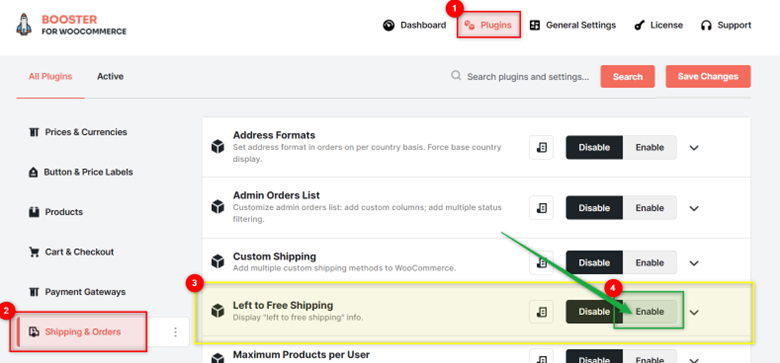The height and width of the screenshot is (363, 780).
Task: Click the License key icon
Action: coord(639,25)
